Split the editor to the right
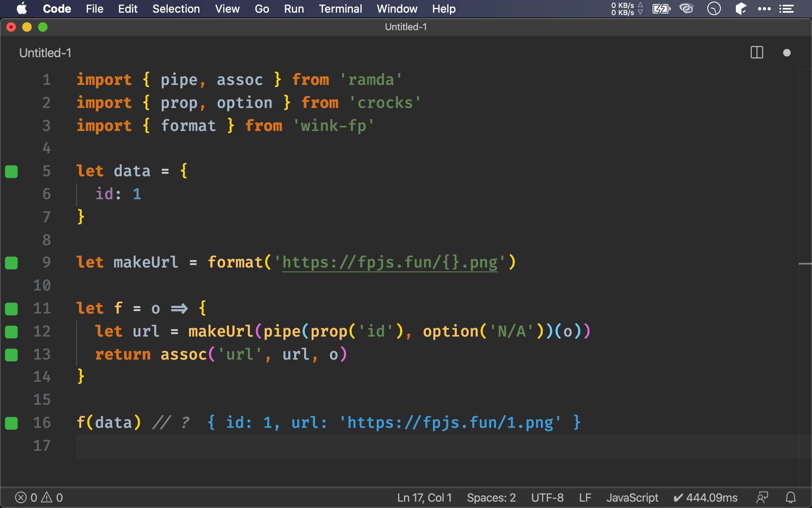812x508 pixels. point(757,52)
